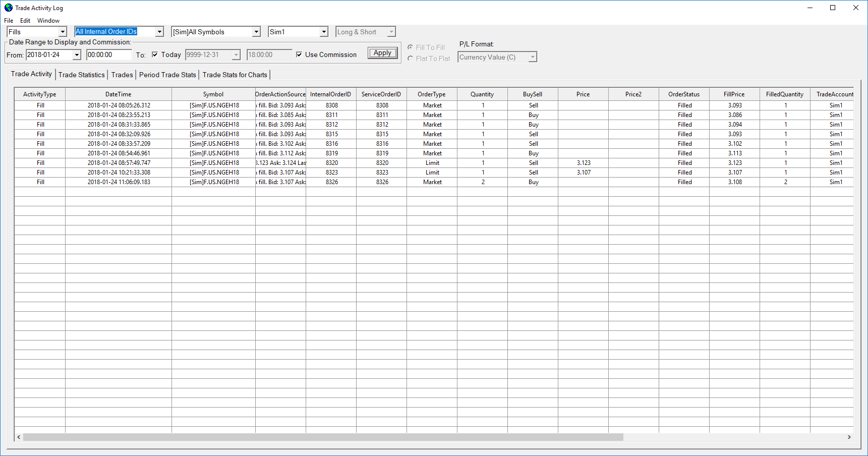Image resolution: width=868 pixels, height=456 pixels.
Task: Open the Edit menu
Action: click(x=25, y=21)
